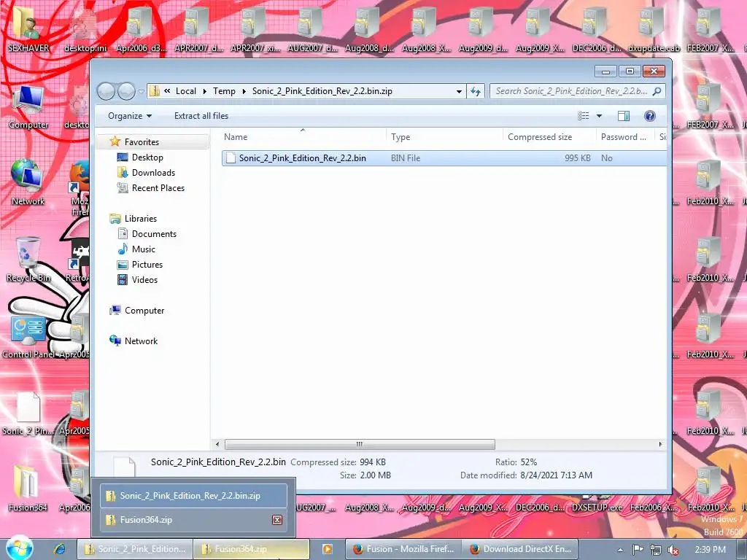Screen dimensions: 747x560
Task: Expand arrow after Temp breadcrumb
Action: pos(244,91)
